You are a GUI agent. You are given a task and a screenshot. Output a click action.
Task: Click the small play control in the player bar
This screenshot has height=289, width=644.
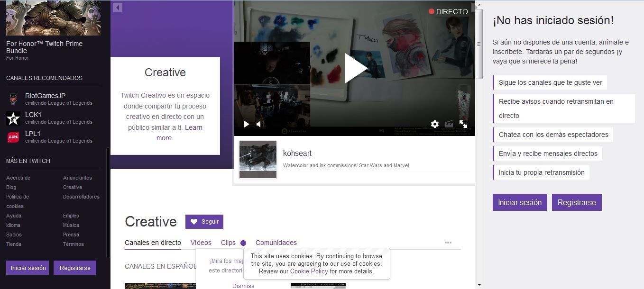click(246, 124)
